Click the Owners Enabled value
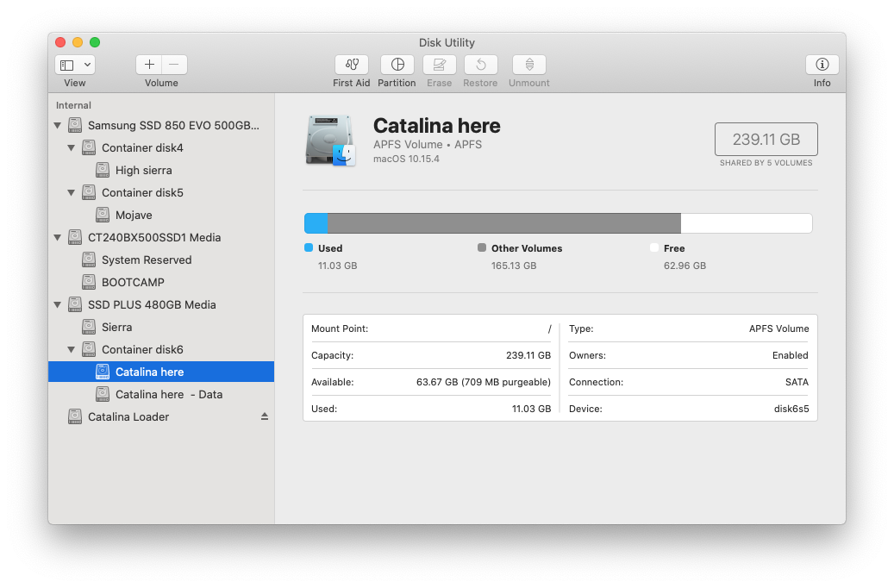 pos(791,355)
